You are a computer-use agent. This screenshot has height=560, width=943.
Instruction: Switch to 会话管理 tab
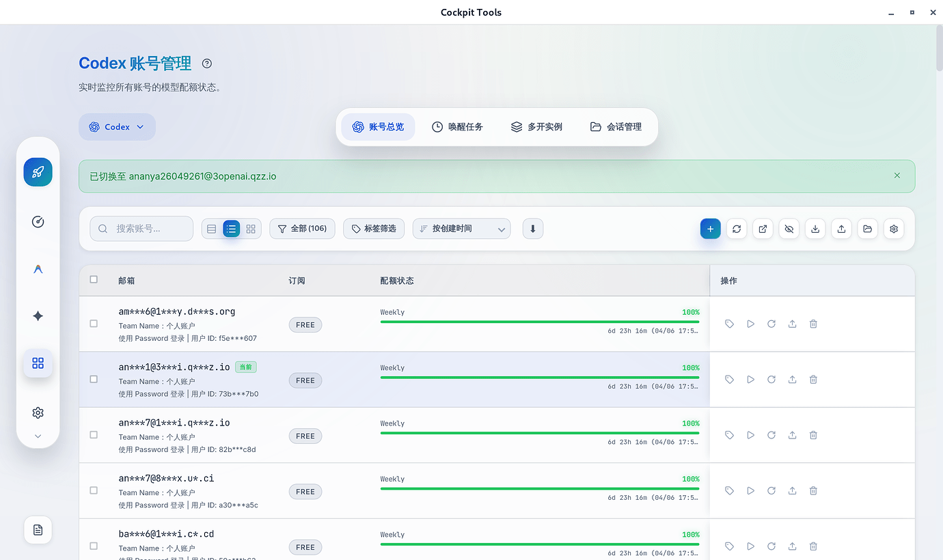click(x=616, y=127)
